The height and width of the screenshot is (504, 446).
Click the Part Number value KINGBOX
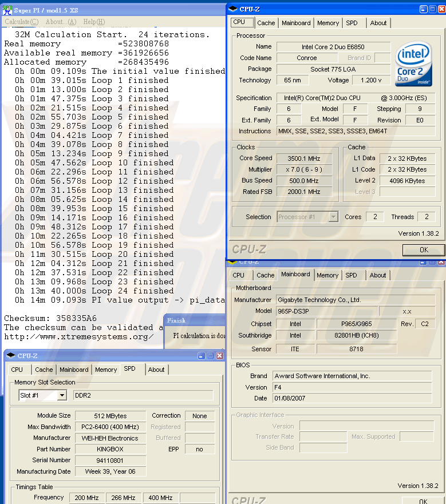(110, 449)
